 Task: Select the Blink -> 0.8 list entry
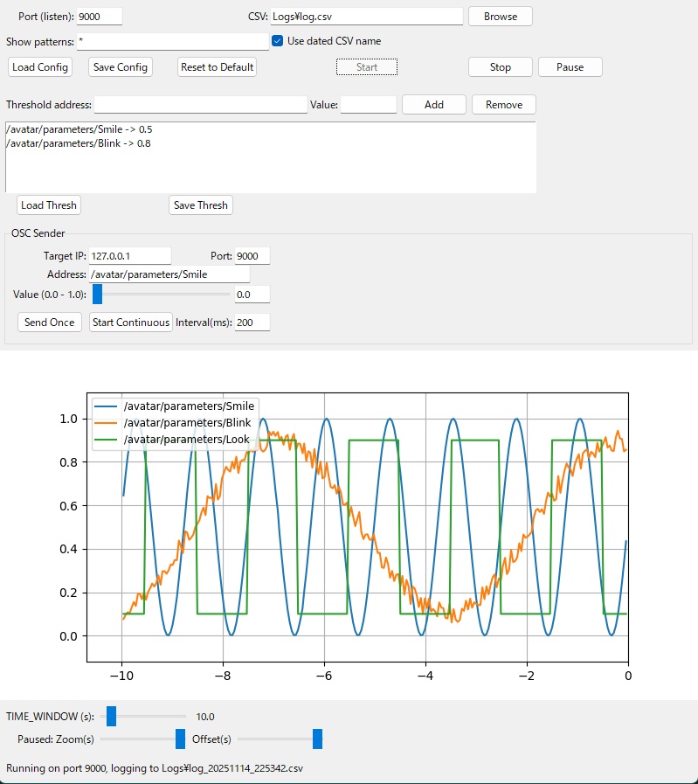[79, 143]
